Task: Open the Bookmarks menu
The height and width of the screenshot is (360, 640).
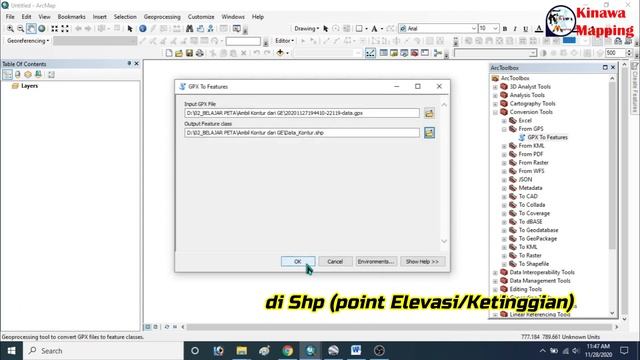Action: (71, 17)
